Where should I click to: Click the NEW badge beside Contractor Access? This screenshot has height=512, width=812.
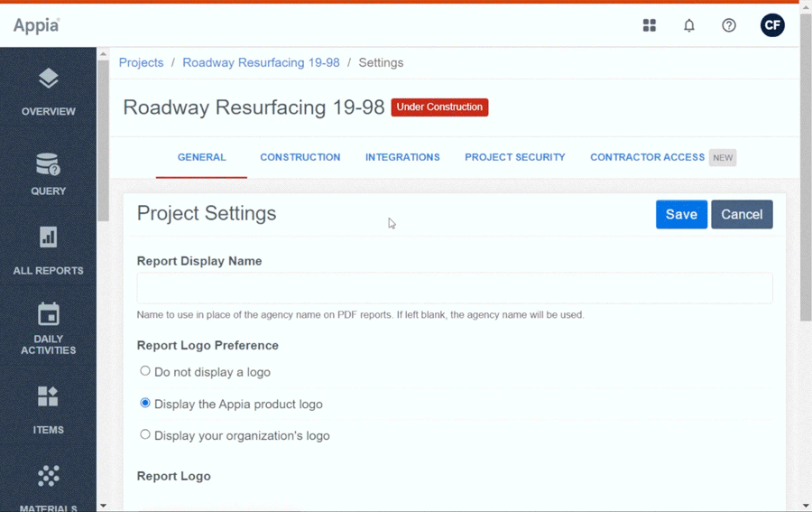(723, 157)
